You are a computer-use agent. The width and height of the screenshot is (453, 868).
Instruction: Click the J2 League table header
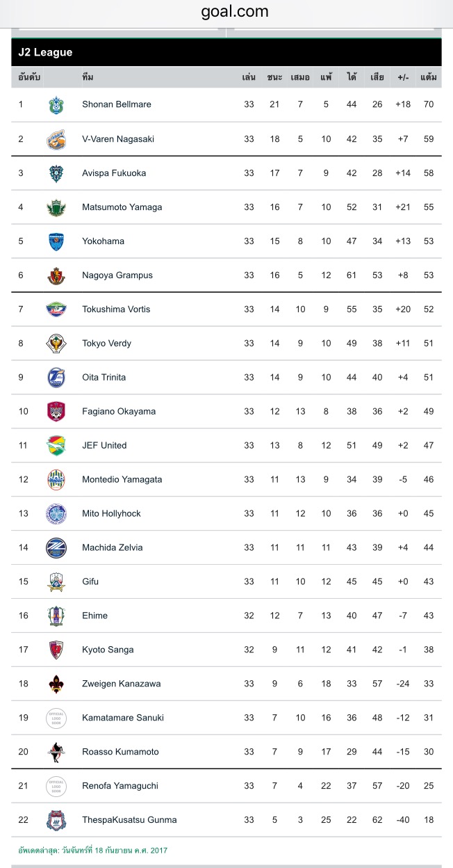(226, 53)
